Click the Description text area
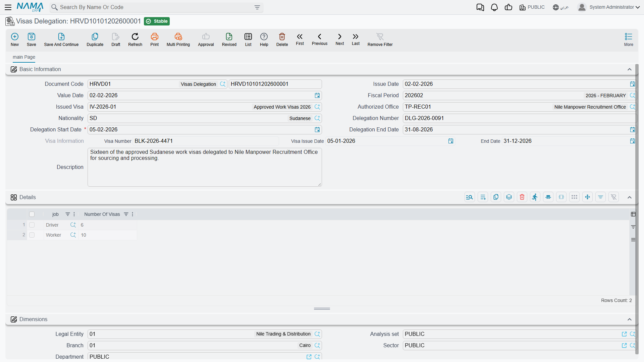 click(x=205, y=167)
